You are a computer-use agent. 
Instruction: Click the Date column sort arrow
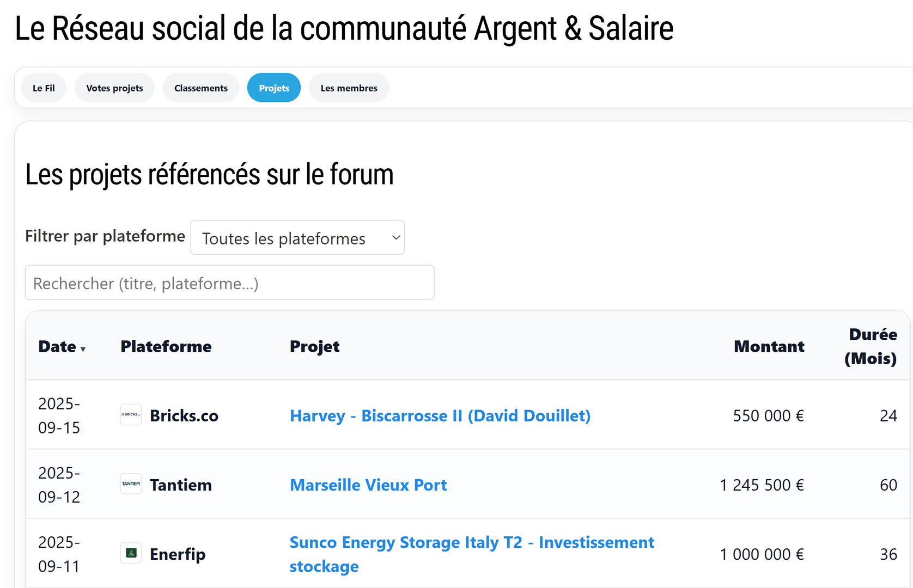83,349
